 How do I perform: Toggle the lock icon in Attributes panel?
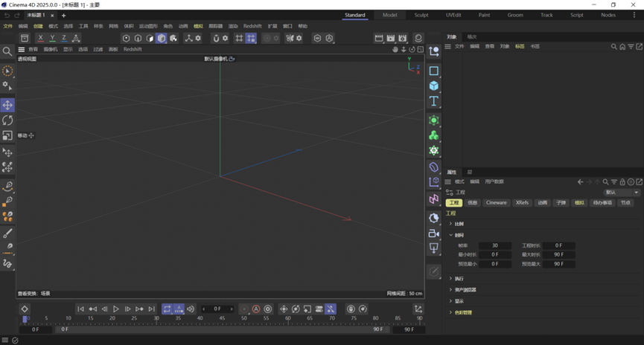pos(622,181)
